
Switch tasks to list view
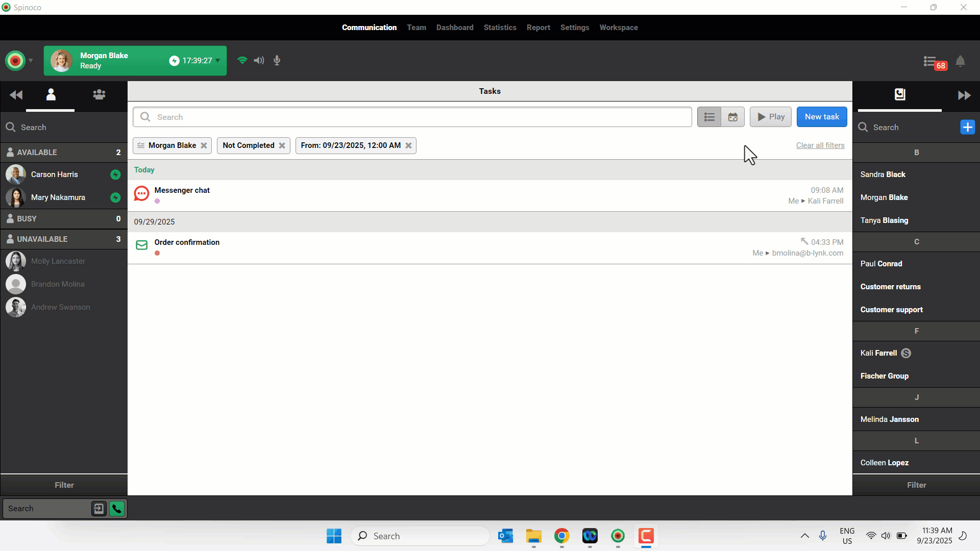(709, 117)
